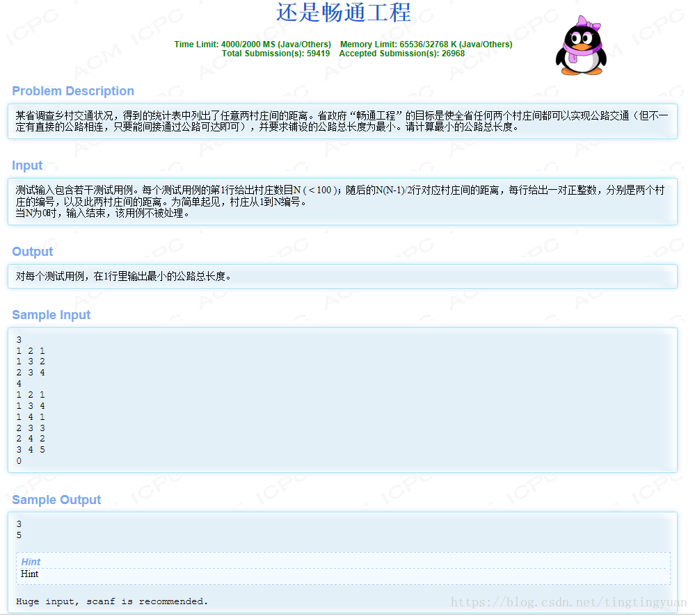This screenshot has height=616, width=695.
Task: Click the Sample Output heading
Action: [56, 499]
